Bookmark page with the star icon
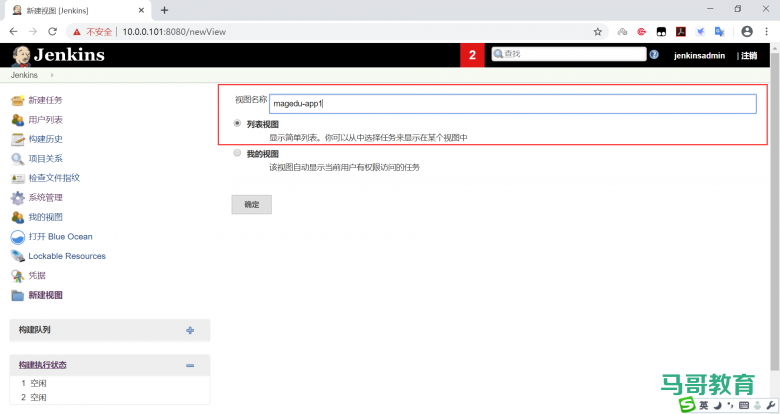This screenshot has height=414, width=780. 597,32
